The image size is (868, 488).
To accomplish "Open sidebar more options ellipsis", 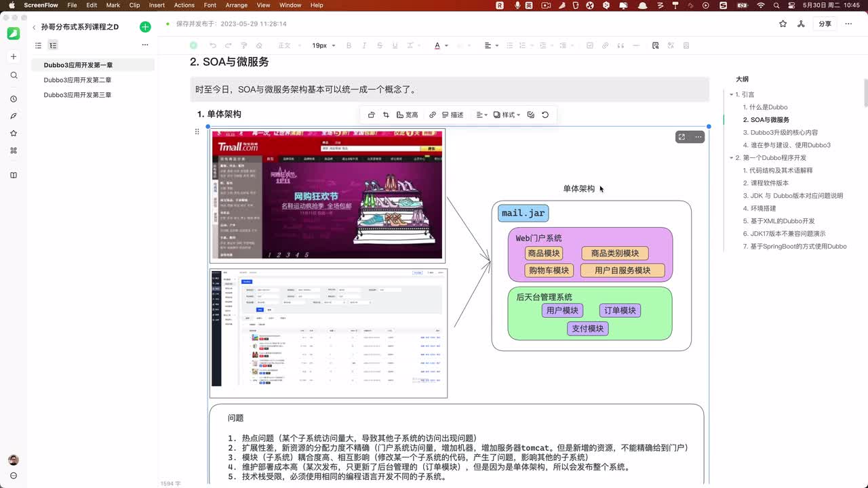I will pos(144,45).
